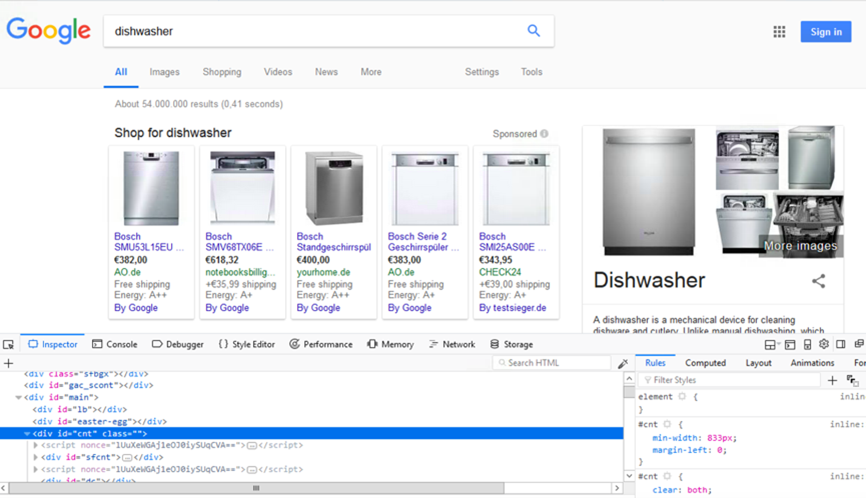Image resolution: width=866 pixels, height=498 pixels.
Task: Toggle selector highlighter for #cnt min-width rule
Action: coord(667,424)
